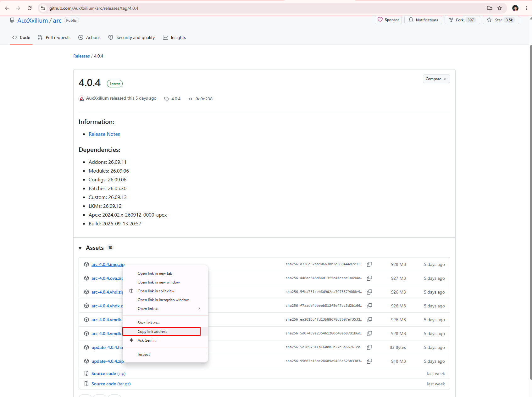Click the AuxXilium author avatar
This screenshot has height=397, width=532.
click(x=82, y=98)
